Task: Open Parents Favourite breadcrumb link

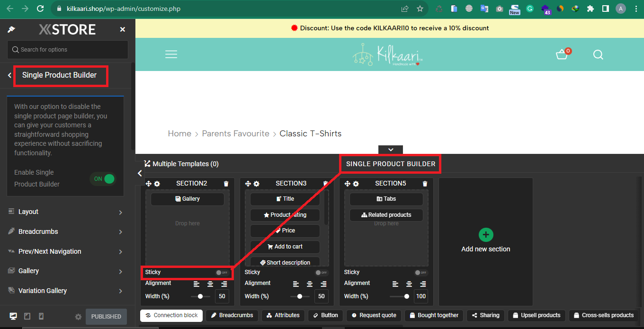Action: pyautogui.click(x=236, y=133)
